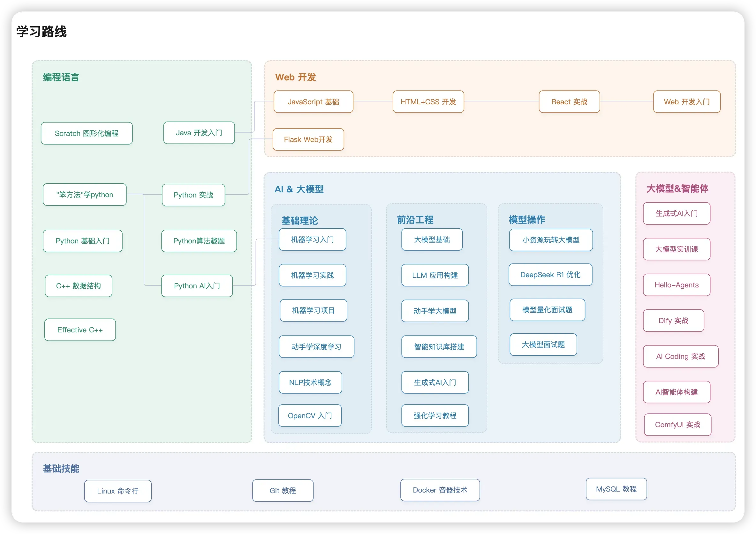Click the React 实战 node

point(569,102)
